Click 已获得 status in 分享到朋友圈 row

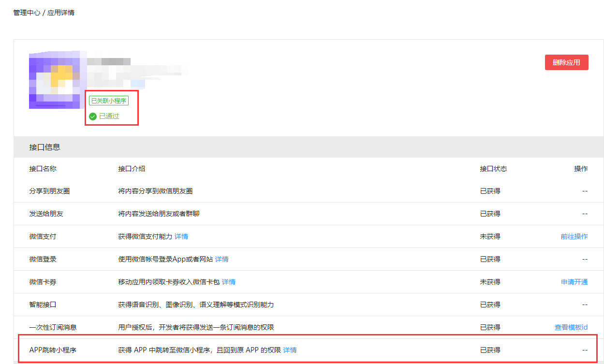(490, 191)
